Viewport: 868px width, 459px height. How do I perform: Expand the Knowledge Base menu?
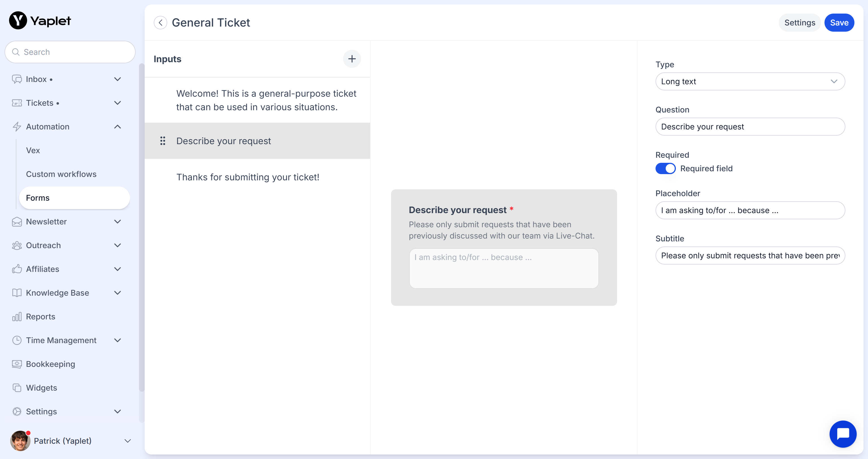coord(117,293)
